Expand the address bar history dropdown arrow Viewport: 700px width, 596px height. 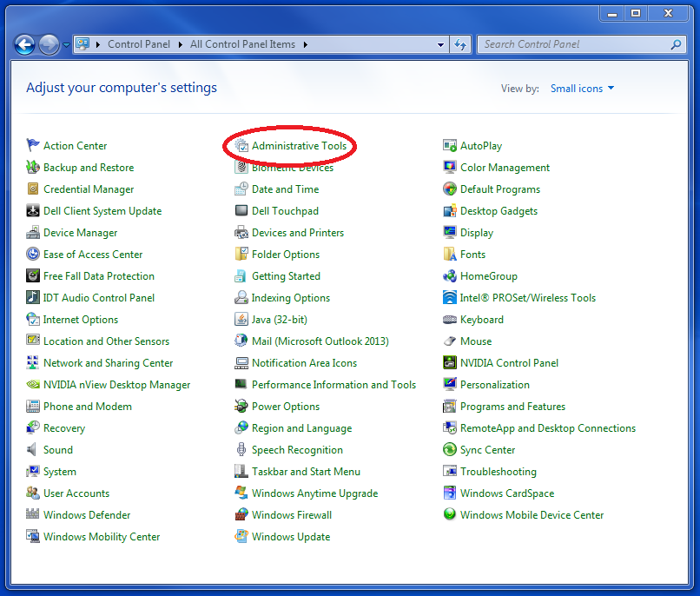(440, 44)
